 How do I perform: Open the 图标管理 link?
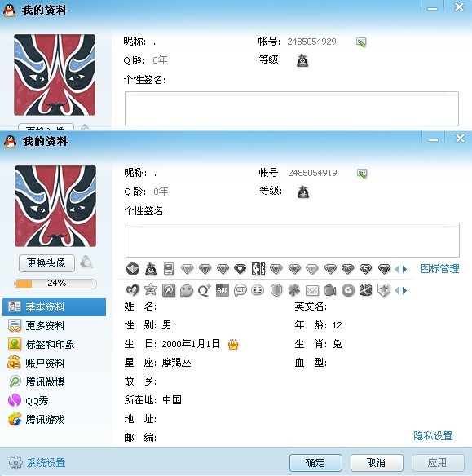tap(440, 269)
